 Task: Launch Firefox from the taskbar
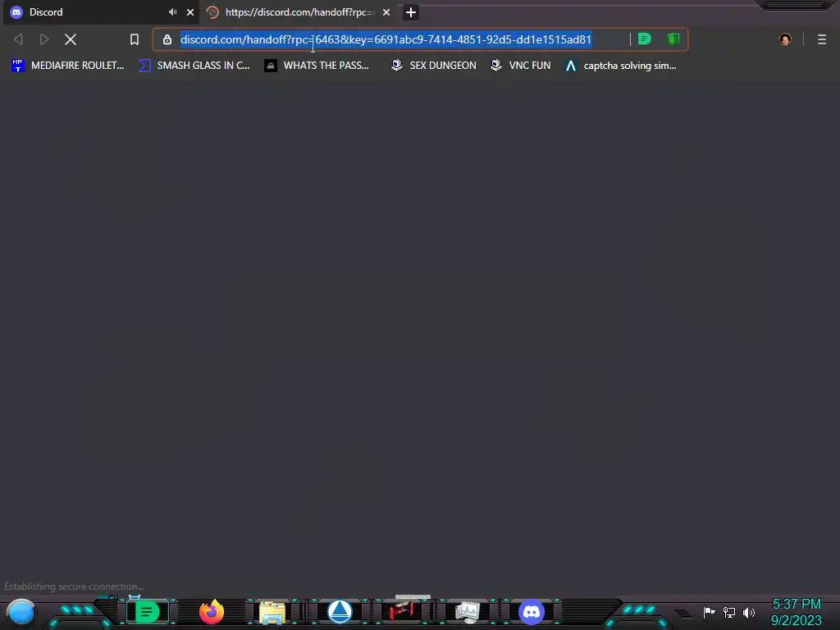212,611
